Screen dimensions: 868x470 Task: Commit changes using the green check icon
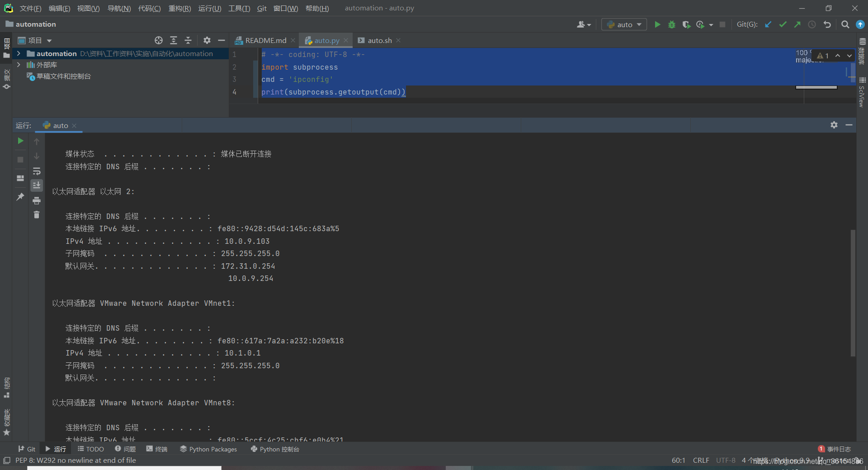click(x=783, y=24)
